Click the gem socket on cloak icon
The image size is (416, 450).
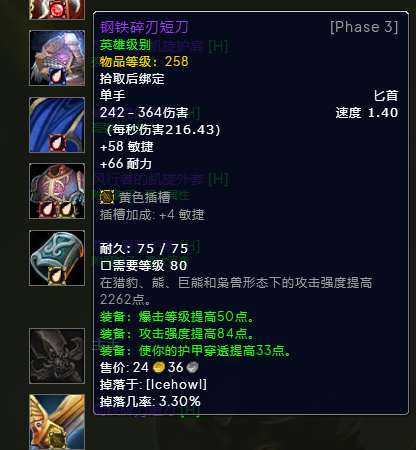[x=57, y=143]
